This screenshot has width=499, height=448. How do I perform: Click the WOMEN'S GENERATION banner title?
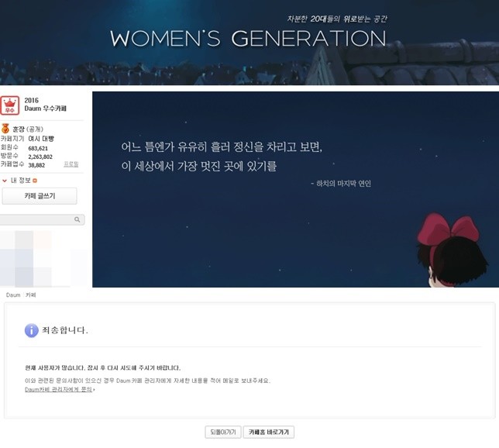(x=248, y=39)
